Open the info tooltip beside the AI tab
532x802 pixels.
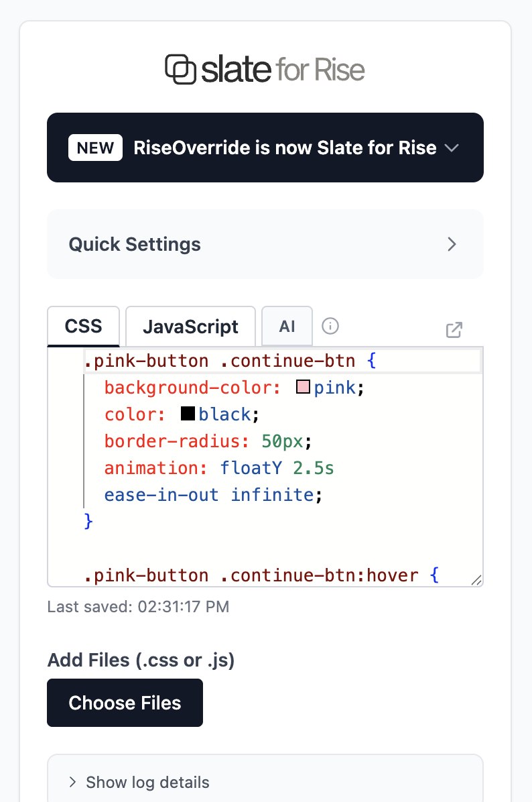(x=330, y=326)
